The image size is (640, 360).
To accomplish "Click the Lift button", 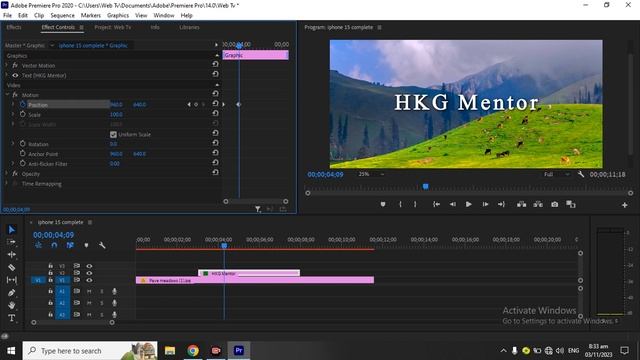I will click(522, 204).
